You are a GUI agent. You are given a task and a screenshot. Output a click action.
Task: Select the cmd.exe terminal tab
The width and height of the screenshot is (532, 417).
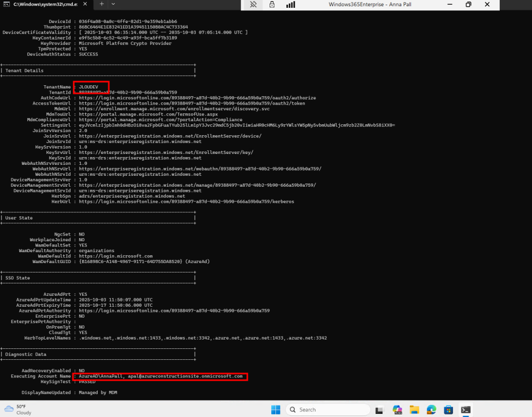point(44,4)
